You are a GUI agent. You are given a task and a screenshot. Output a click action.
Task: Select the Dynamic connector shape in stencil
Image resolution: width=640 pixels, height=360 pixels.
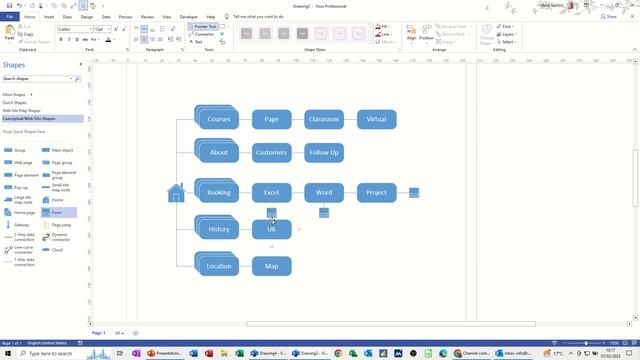tap(56, 237)
